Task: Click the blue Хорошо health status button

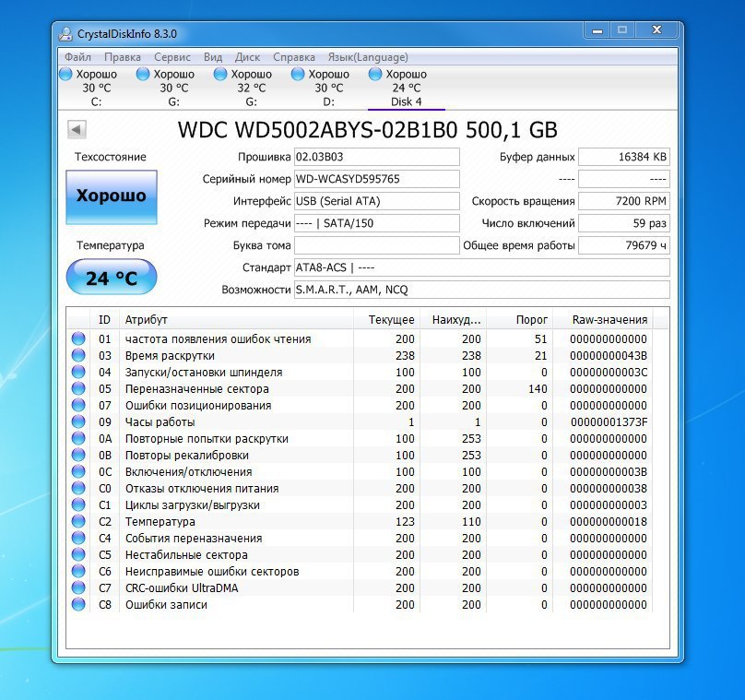Action: click(x=112, y=196)
